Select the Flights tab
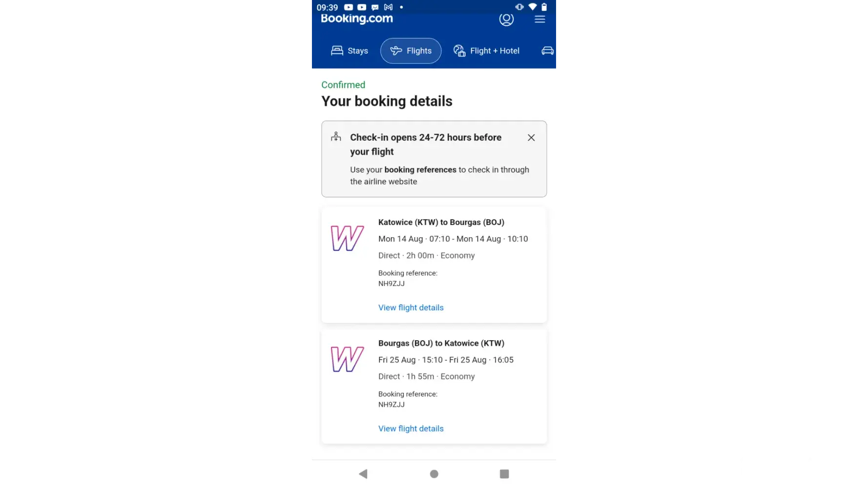Image resolution: width=868 pixels, height=488 pixels. tap(411, 51)
